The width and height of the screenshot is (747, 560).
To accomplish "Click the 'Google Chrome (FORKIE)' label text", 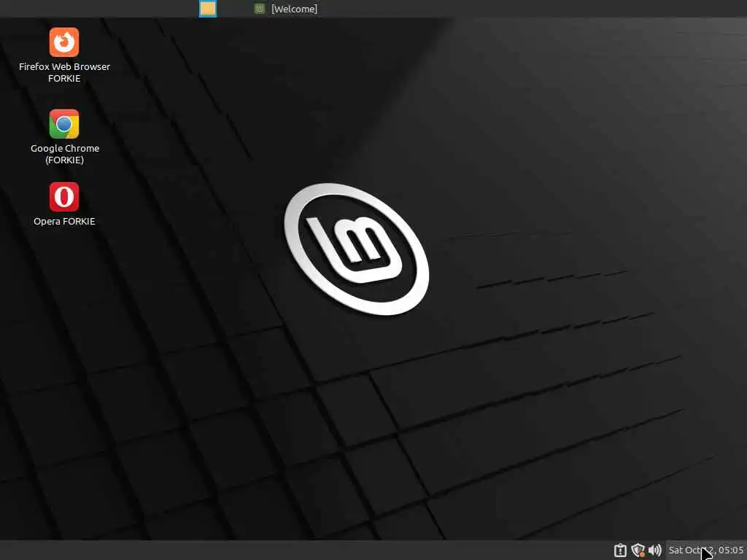I will tap(65, 154).
